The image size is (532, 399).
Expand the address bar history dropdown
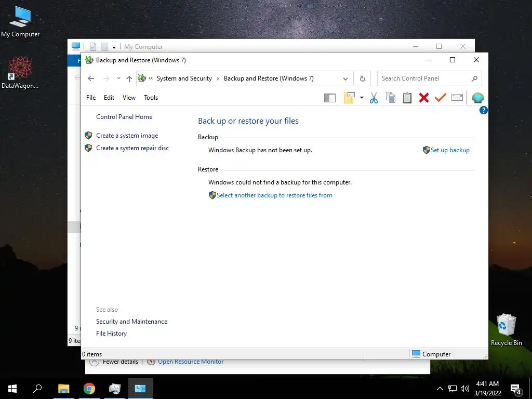tap(345, 79)
